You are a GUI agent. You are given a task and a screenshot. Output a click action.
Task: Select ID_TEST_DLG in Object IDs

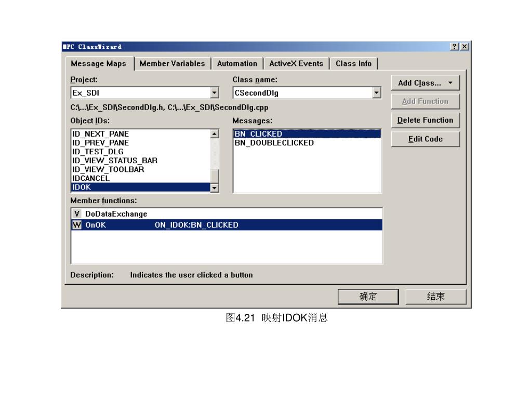coord(141,152)
